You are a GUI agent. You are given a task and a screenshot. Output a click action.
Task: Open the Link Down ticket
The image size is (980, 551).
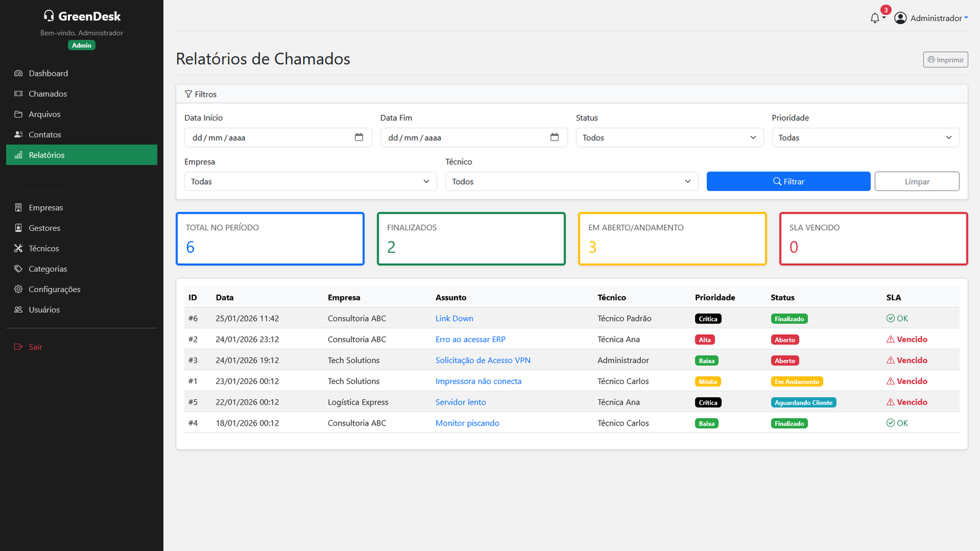click(x=454, y=318)
